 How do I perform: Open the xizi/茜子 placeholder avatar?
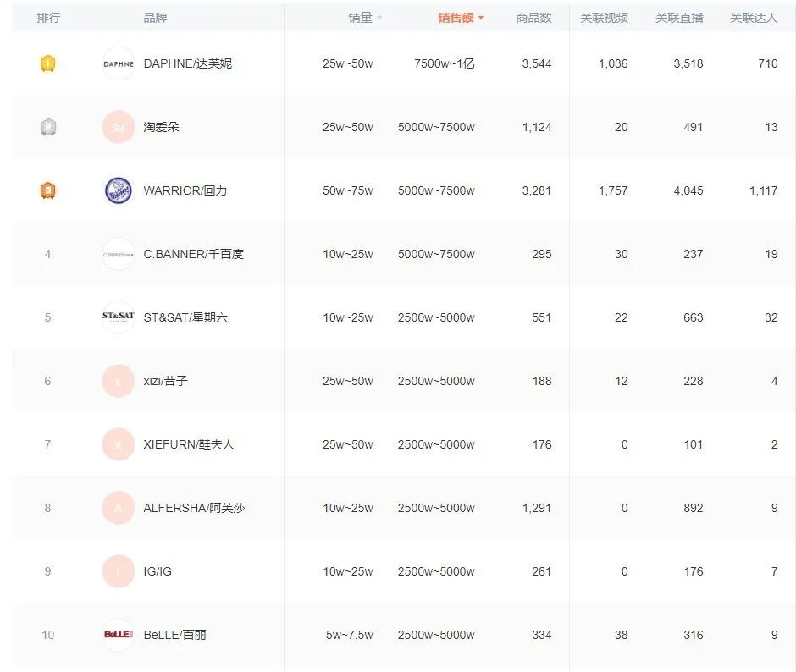119,381
